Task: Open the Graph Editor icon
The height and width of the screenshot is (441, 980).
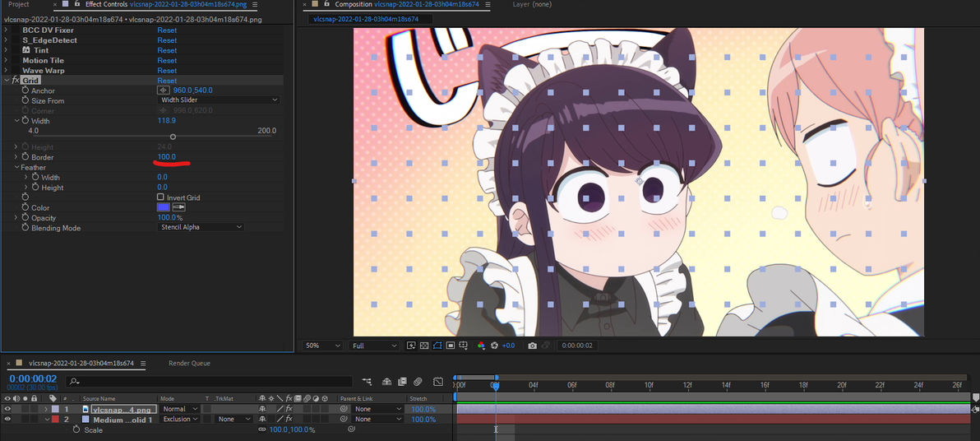Action: point(438,381)
